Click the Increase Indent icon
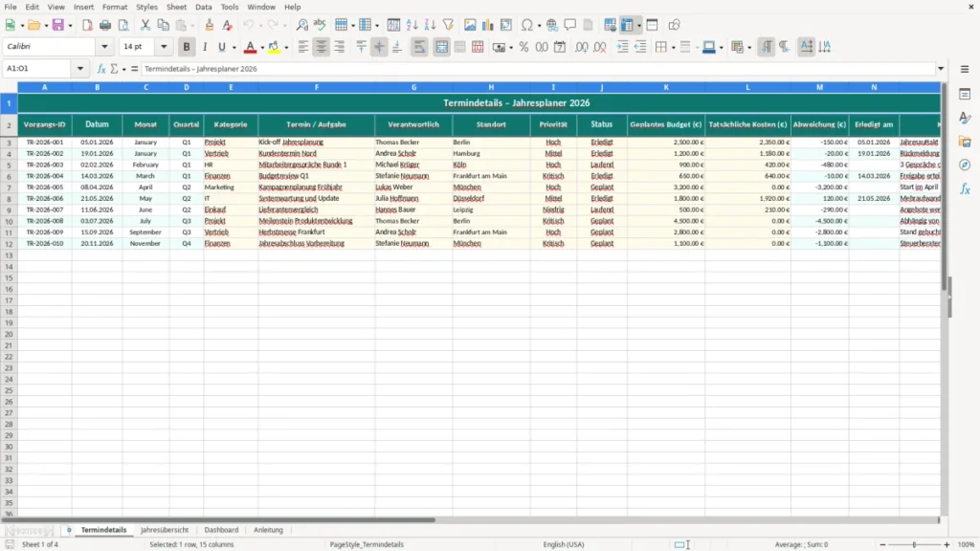Screen dimensions: 980x551 622,47
